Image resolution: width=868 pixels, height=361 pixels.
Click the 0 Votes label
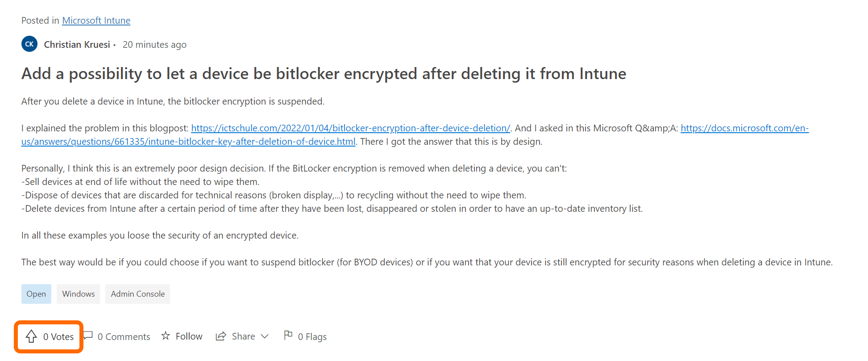tap(58, 337)
